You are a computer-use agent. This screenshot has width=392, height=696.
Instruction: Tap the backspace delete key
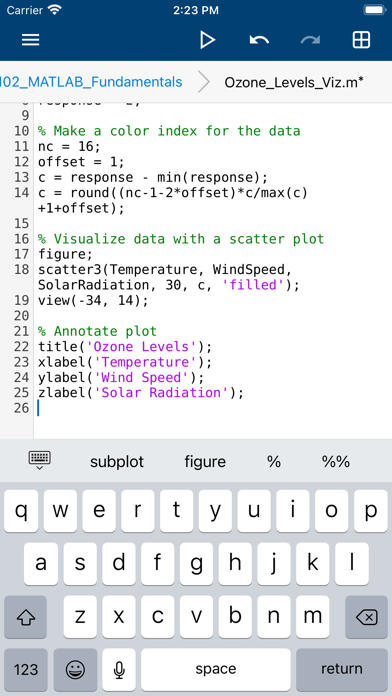366,617
